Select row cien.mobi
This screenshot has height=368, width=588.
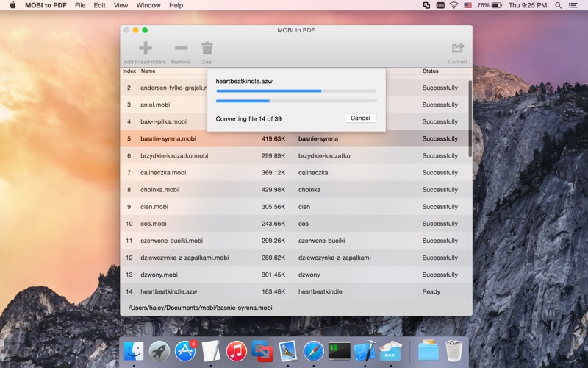pos(295,207)
